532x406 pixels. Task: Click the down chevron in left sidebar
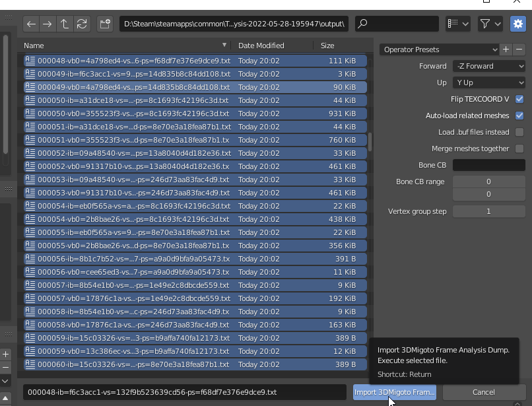tap(5, 381)
